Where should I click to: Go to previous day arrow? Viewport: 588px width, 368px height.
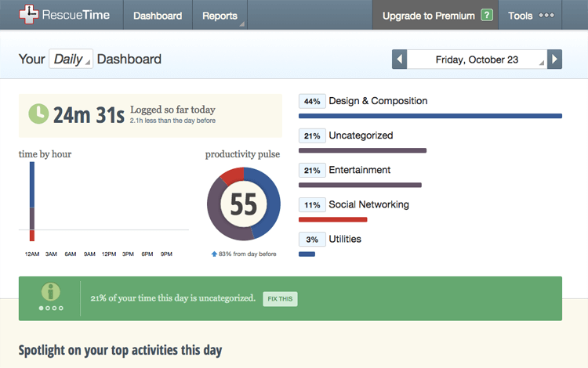[x=399, y=60]
